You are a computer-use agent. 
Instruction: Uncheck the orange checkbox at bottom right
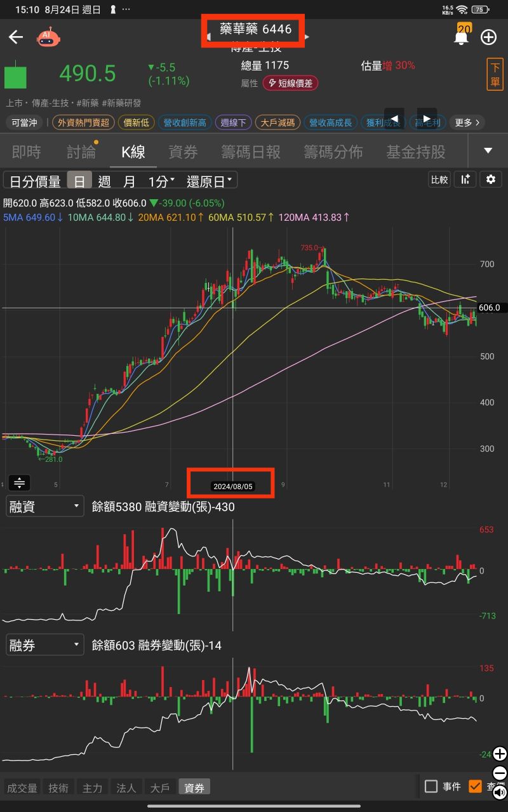coord(475,787)
